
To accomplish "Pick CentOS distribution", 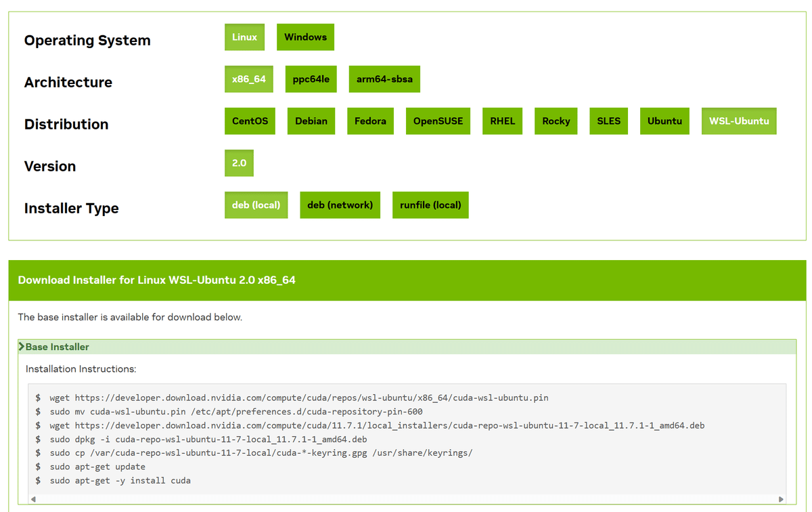I will point(250,121).
